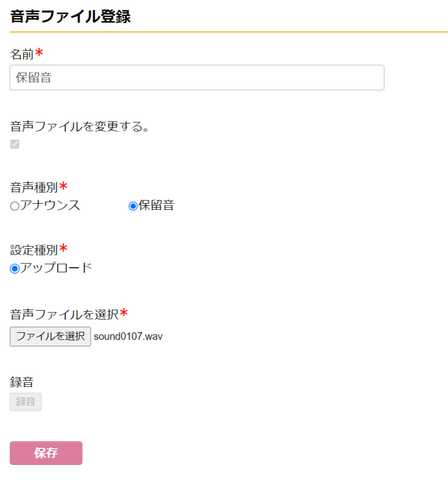Click the 音声ファイルを選択 section label
This screenshot has height=487, width=448.
coord(64,315)
